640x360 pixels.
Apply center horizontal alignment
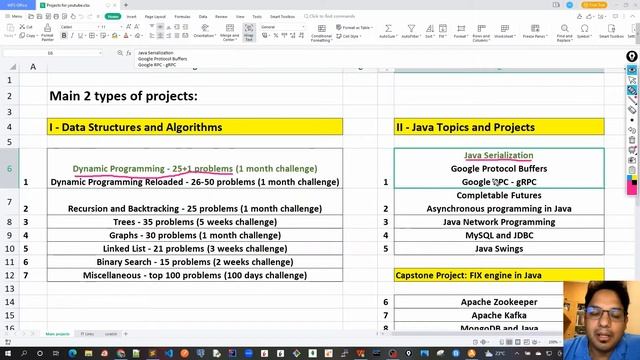160,36
